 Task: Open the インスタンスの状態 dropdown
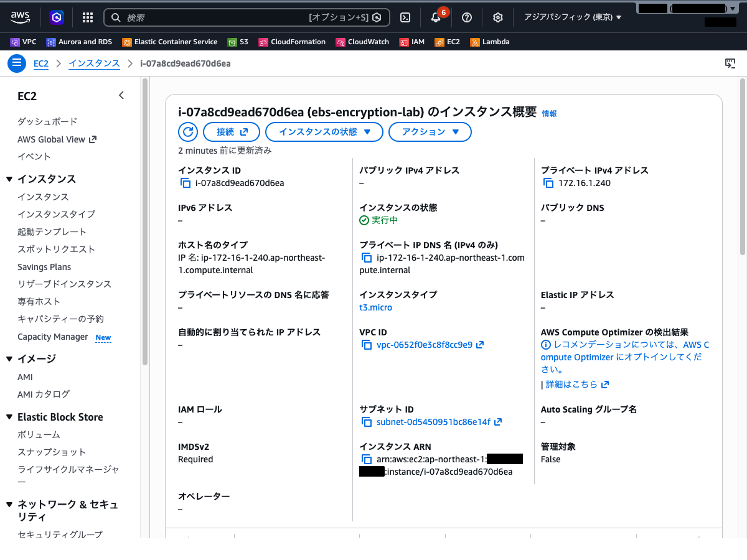[x=324, y=132]
